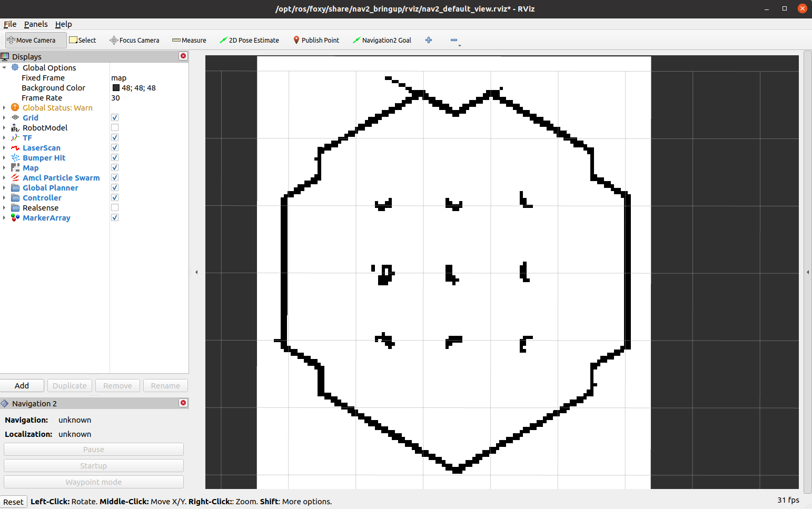Expand the Global Status: Warn item
Viewport: 812px width, 509px height.
pyautogui.click(x=4, y=108)
